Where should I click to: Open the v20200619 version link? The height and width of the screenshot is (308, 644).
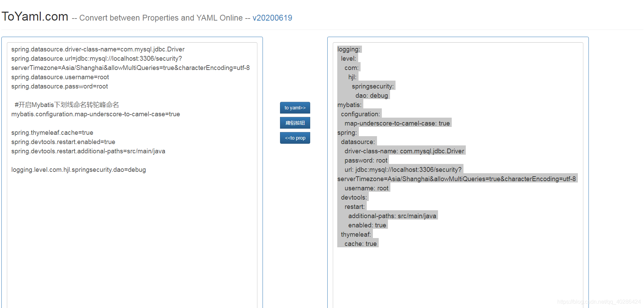(272, 18)
